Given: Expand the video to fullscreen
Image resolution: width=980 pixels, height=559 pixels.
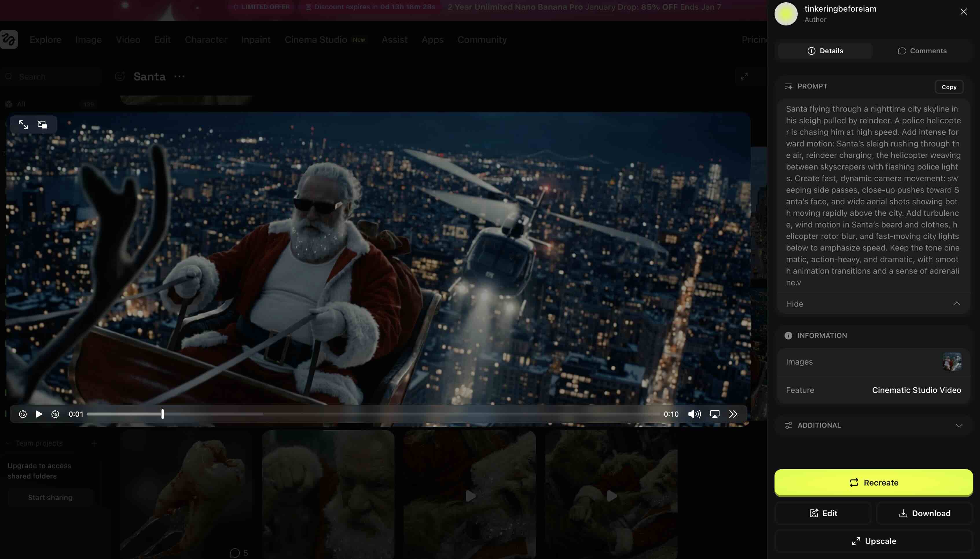Looking at the screenshot, I should 23,124.
